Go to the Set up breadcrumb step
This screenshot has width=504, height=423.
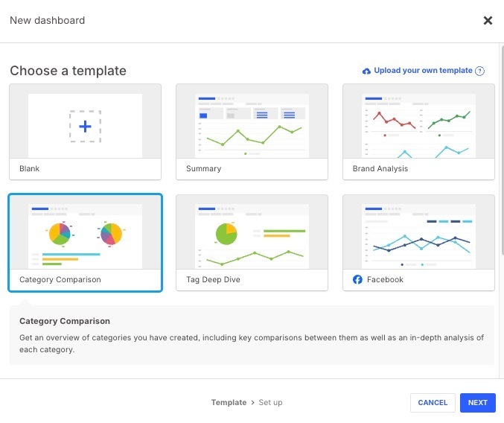[270, 402]
